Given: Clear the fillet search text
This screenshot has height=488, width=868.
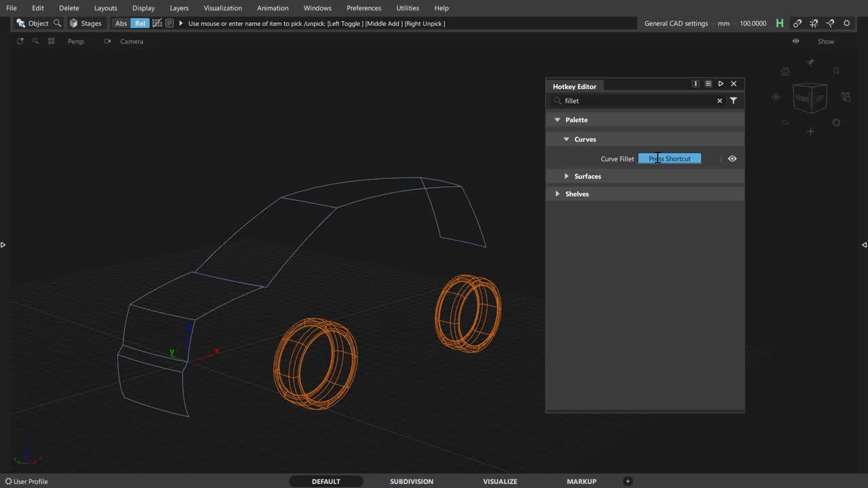Looking at the screenshot, I should pyautogui.click(x=719, y=100).
